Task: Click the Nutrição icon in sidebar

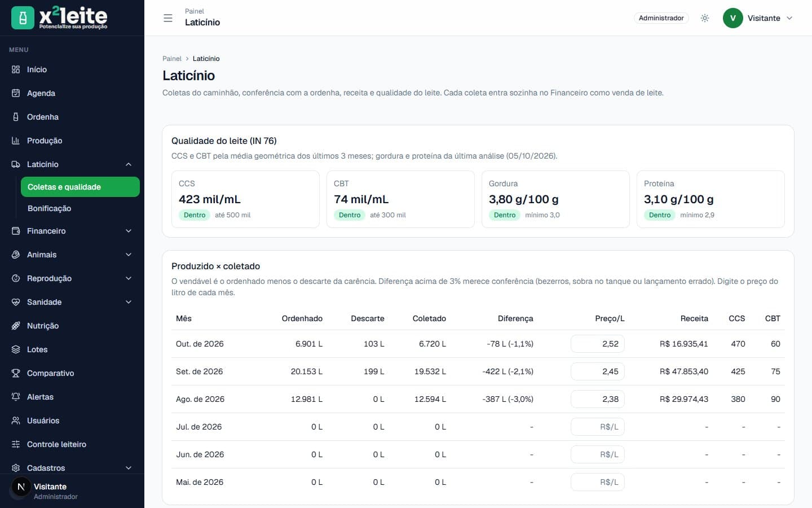Action: (16, 326)
